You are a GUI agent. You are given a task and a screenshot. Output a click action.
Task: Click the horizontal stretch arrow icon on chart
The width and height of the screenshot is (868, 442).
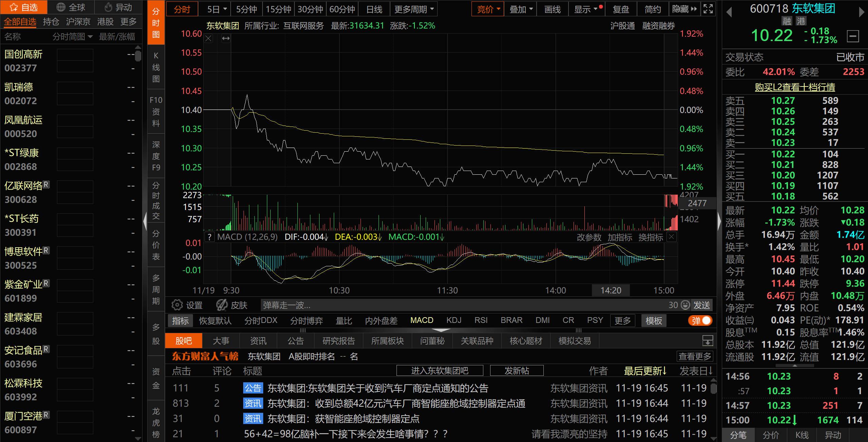[226, 39]
